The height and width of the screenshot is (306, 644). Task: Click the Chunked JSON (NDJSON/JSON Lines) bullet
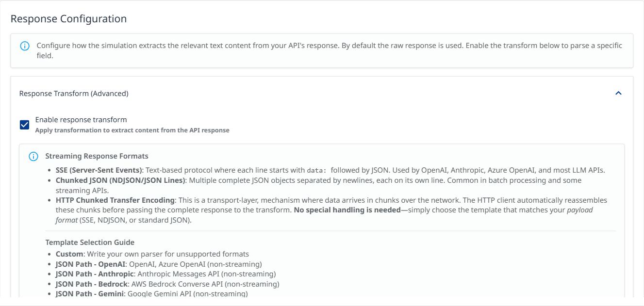(318, 185)
